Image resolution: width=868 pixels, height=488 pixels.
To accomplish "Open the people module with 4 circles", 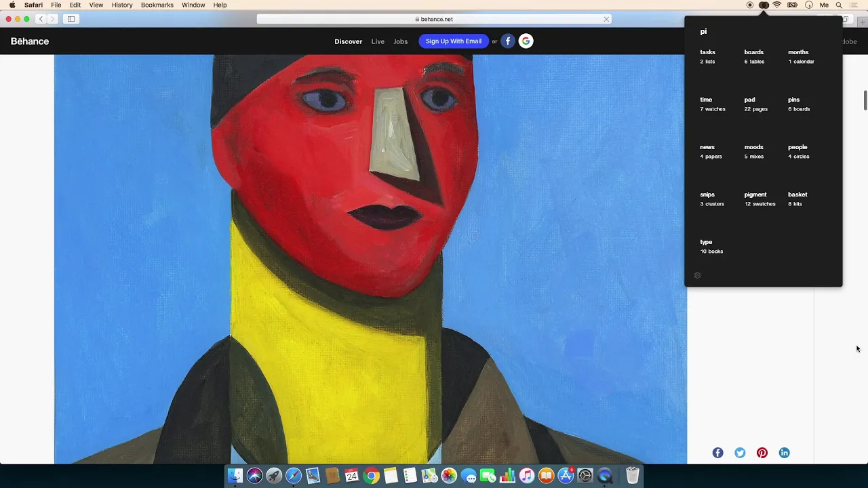I will [x=799, y=151].
